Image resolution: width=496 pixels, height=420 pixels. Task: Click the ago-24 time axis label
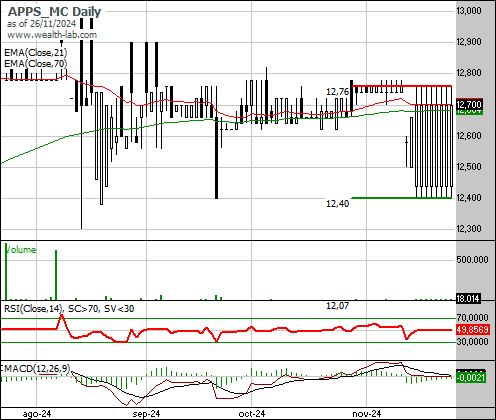point(37,414)
